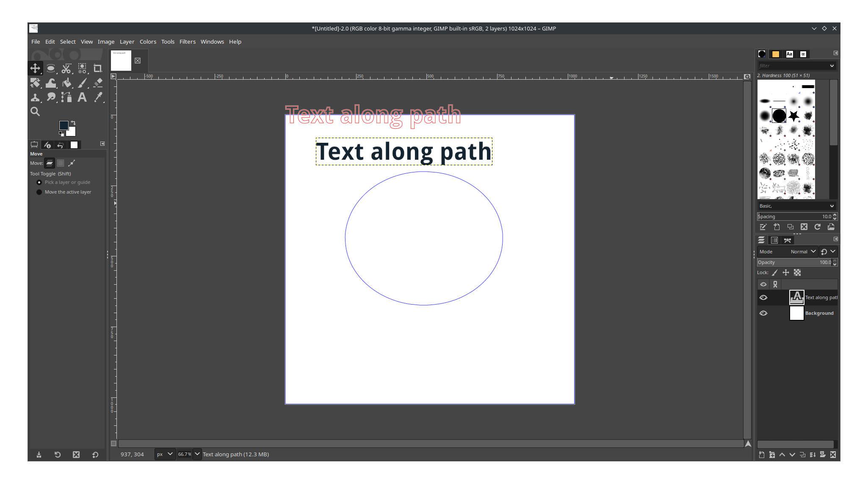Select the Paths tool

pyautogui.click(x=66, y=97)
